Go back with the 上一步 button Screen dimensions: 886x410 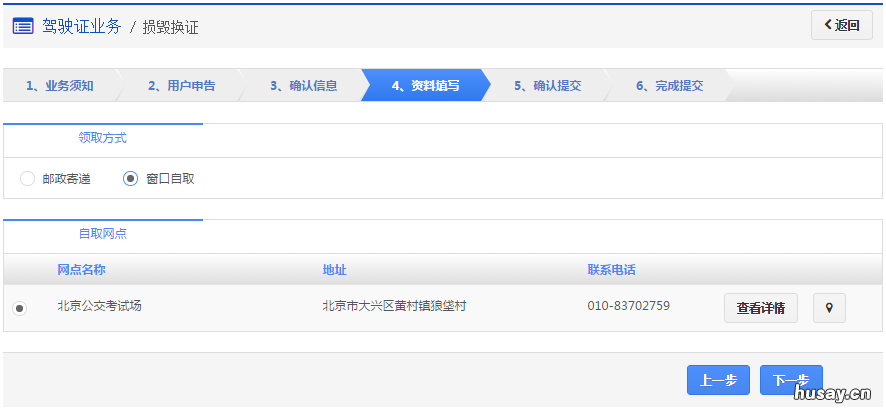[718, 380]
